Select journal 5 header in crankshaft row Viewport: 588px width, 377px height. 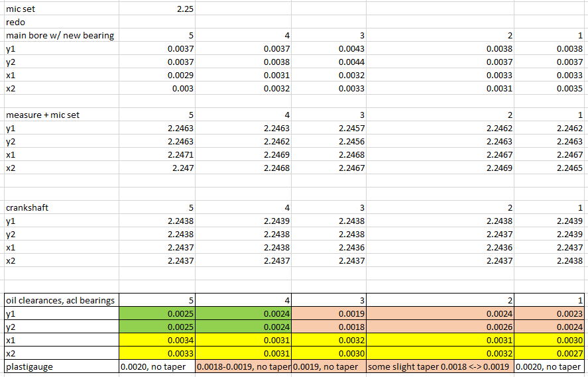coord(157,207)
